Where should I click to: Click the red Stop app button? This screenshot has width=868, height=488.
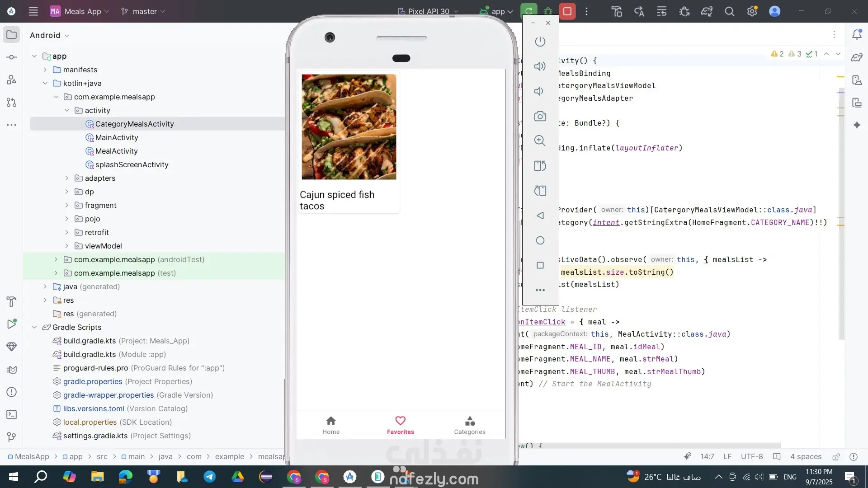[x=567, y=11]
